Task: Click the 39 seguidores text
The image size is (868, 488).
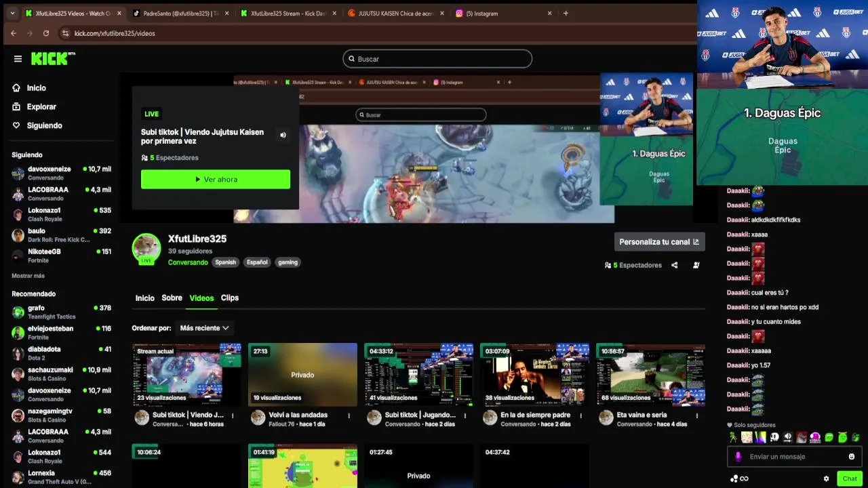Action: (190, 251)
